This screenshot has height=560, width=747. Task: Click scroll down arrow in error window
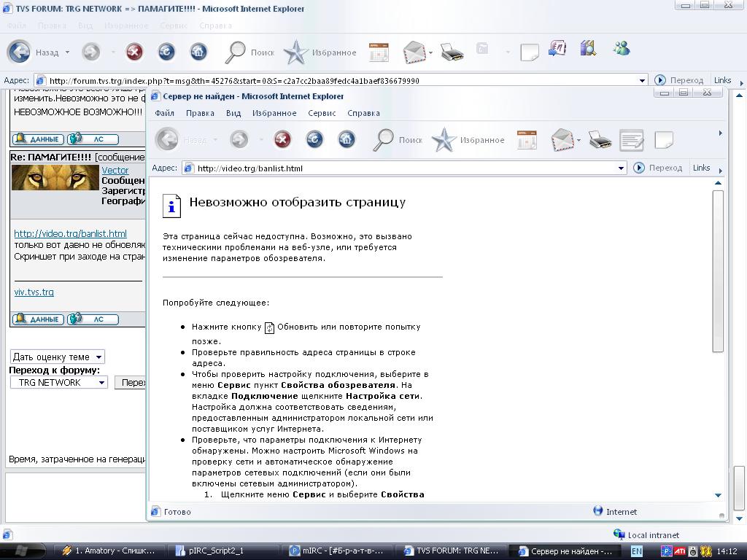(718, 495)
